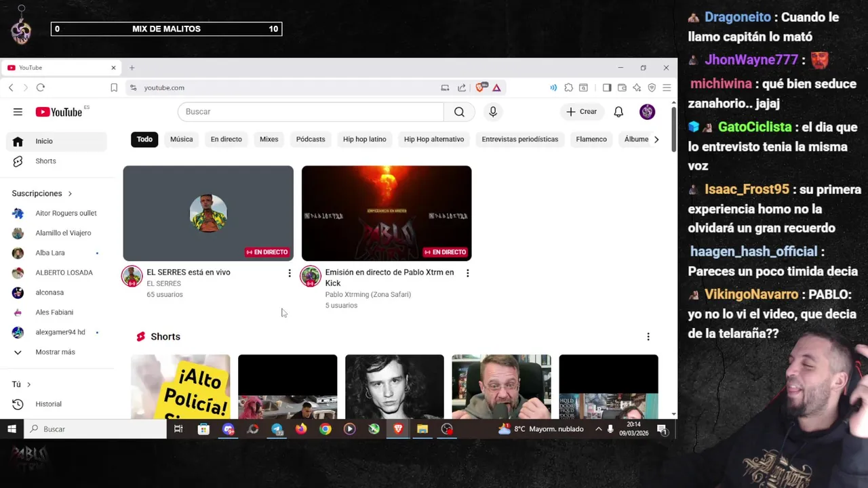Select the Mixes filter chip

click(x=269, y=140)
